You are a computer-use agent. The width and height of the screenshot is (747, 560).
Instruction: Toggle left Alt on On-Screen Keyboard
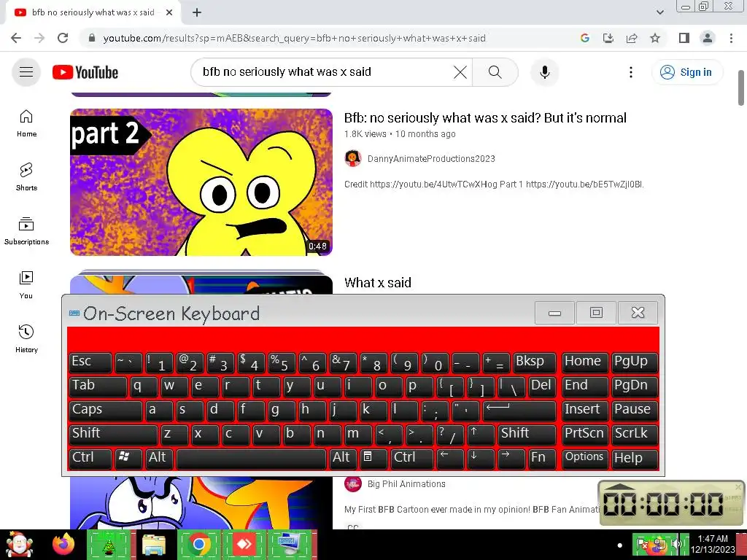point(158,458)
